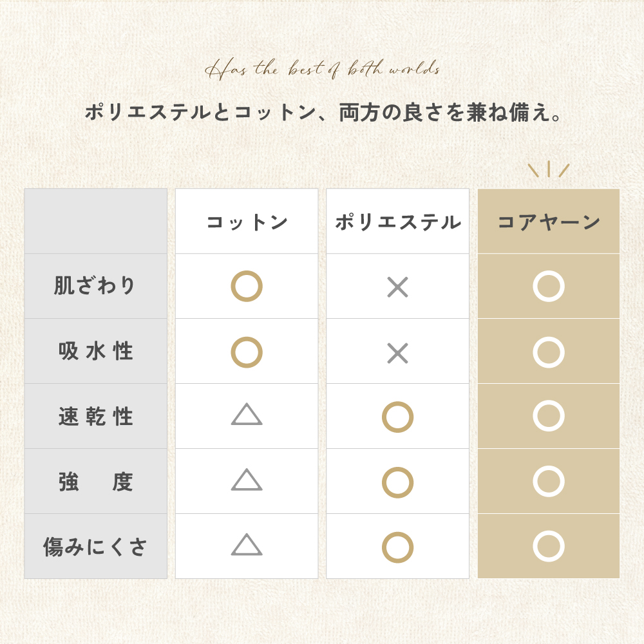The width and height of the screenshot is (644, 644).
Task: Click the white circle for コアヤーン 肌ざわり
Action: point(549,286)
